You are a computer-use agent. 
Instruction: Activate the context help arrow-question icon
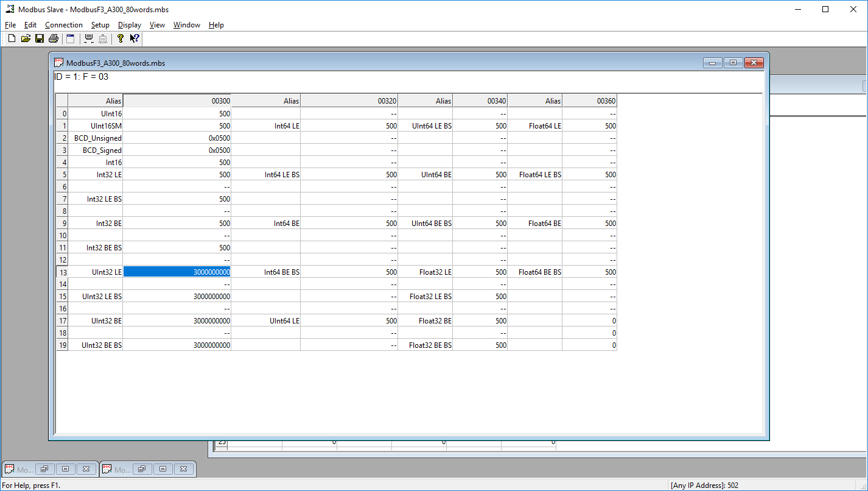pos(135,39)
